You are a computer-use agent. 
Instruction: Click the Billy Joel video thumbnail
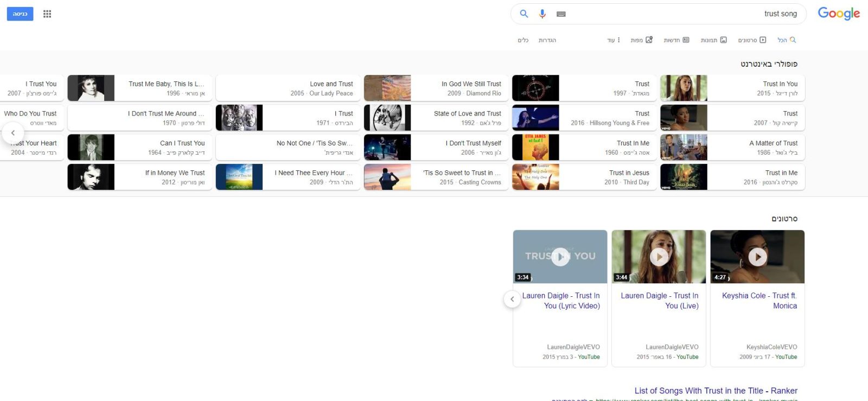(x=684, y=148)
